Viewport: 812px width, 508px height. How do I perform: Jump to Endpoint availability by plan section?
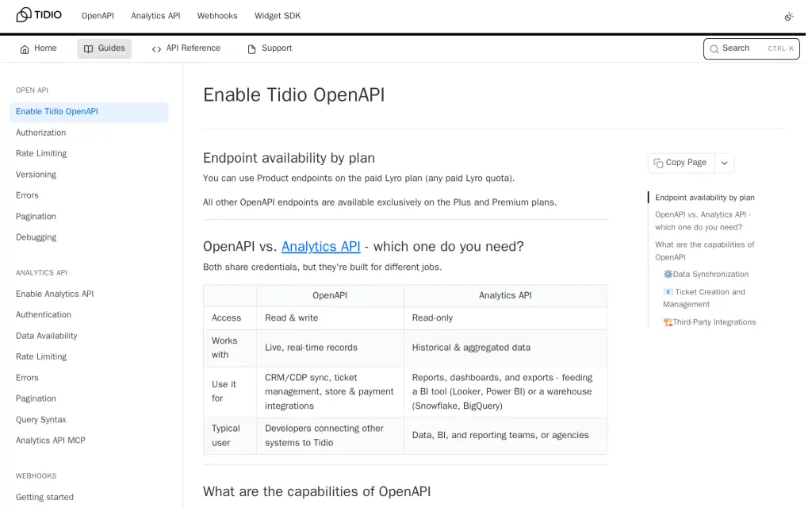tap(705, 198)
